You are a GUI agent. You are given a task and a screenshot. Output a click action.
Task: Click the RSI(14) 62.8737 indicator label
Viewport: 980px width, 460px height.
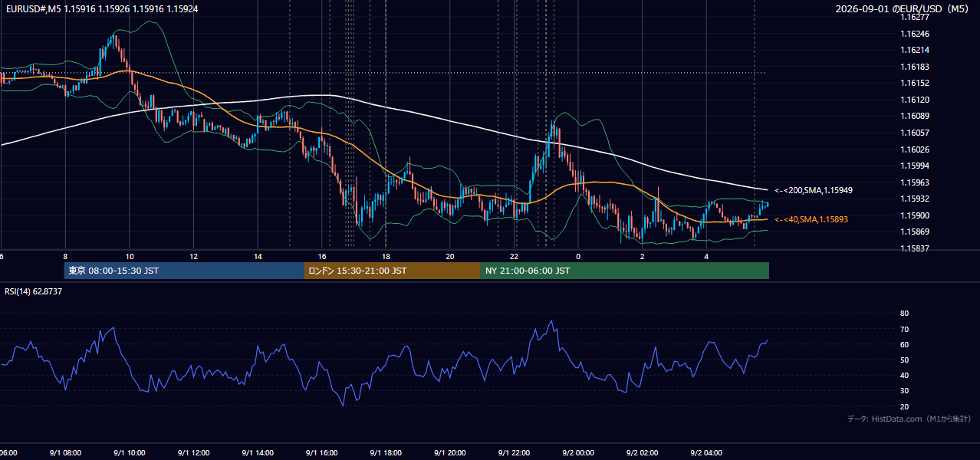(x=34, y=291)
